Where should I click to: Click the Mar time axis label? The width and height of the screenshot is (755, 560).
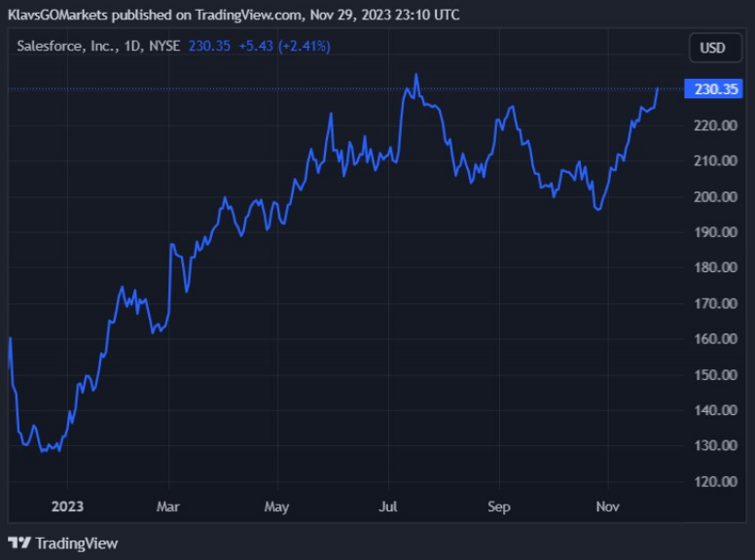(168, 507)
